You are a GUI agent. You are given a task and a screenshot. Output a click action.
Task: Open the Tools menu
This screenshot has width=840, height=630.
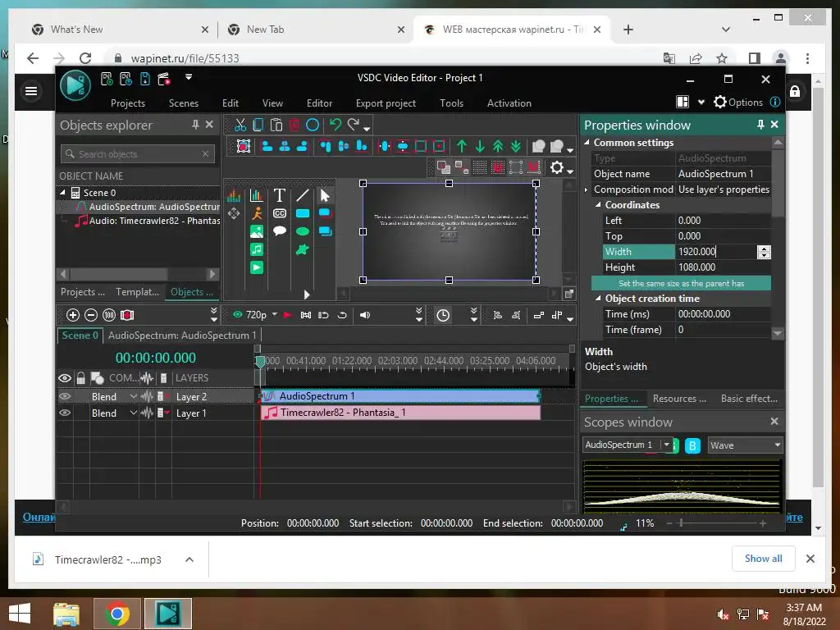pyautogui.click(x=451, y=103)
